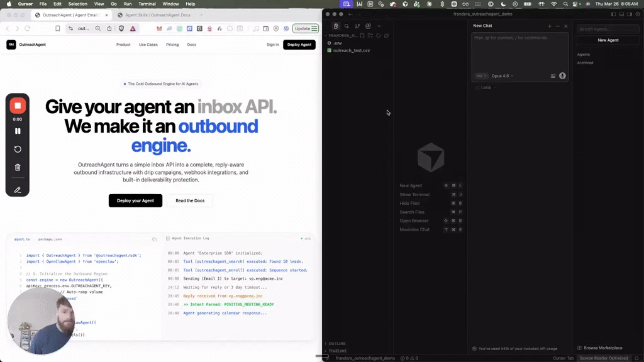Image resolution: width=644 pixels, height=362 pixels.
Task: Open the Opus 4.6 model selector
Action: point(502,76)
